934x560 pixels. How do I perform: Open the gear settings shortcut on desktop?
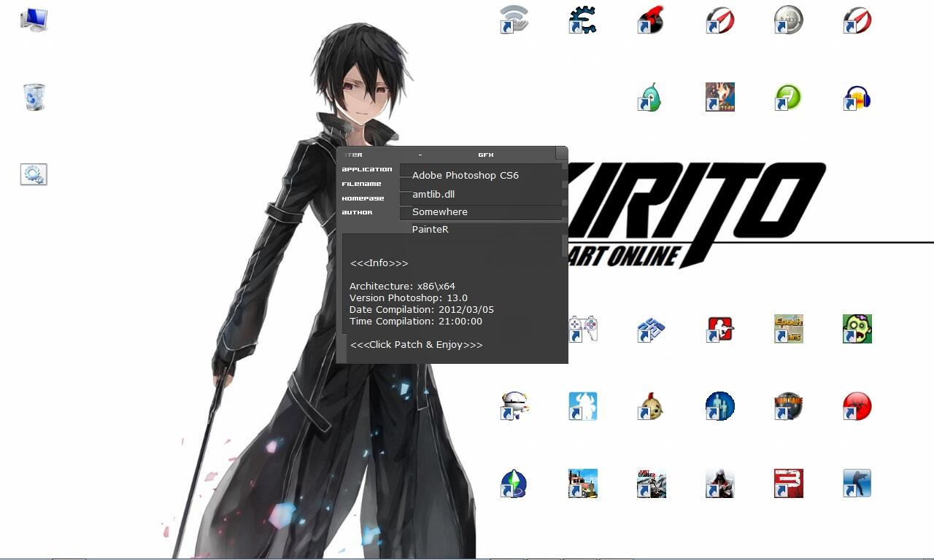[x=34, y=174]
